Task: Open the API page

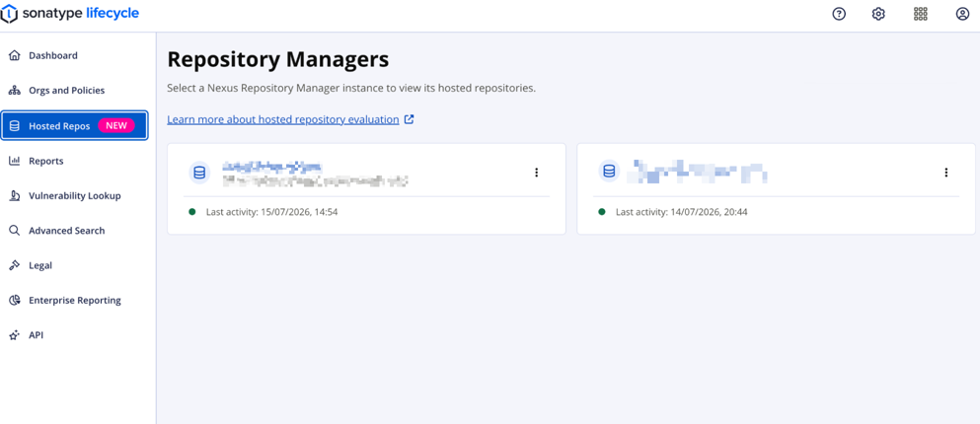Action: click(74, 335)
